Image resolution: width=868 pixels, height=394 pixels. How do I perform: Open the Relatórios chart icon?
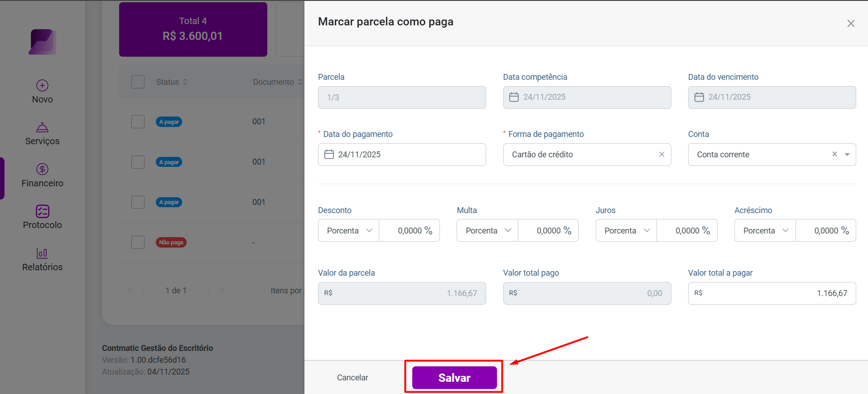pyautogui.click(x=42, y=253)
